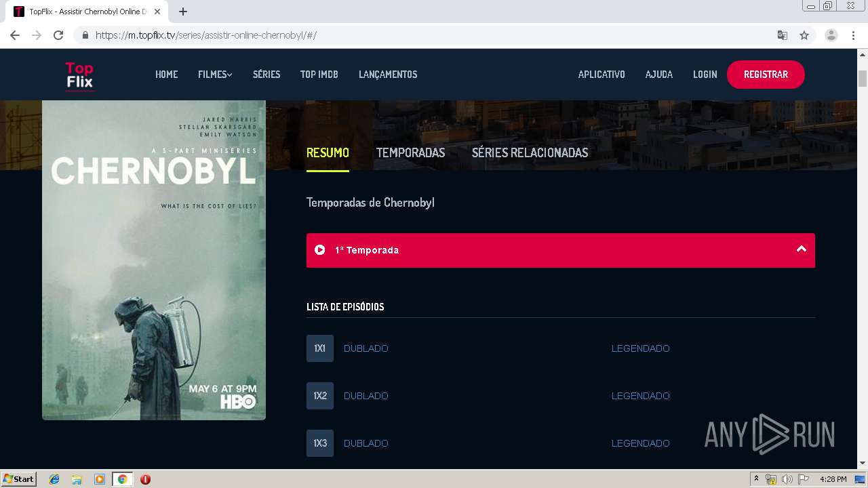The height and width of the screenshot is (488, 868).
Task: Switch to the SÉRIES RELACIONADAS tab
Action: click(530, 152)
